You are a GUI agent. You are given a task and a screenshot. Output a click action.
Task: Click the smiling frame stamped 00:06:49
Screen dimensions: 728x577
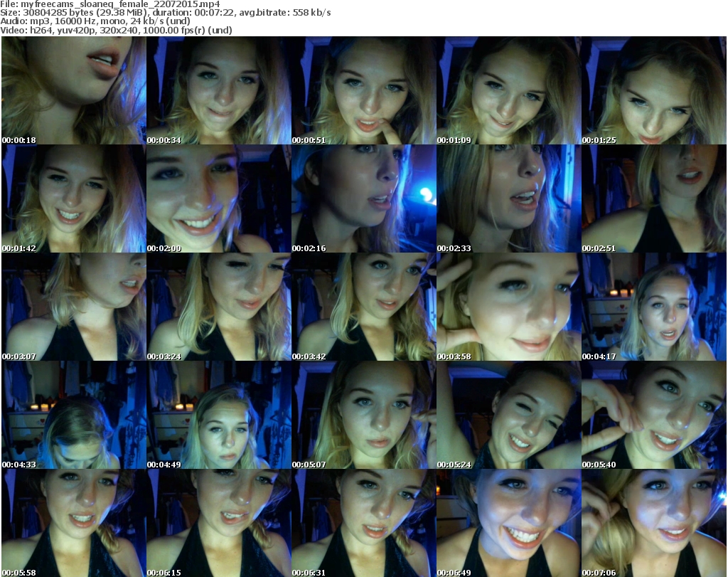coord(509,523)
